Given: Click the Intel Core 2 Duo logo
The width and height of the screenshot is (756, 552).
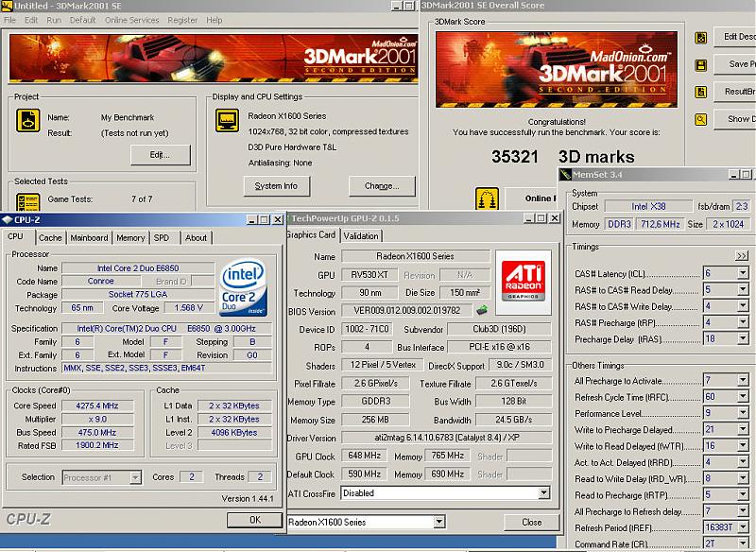Looking at the screenshot, I should pyautogui.click(x=244, y=287).
